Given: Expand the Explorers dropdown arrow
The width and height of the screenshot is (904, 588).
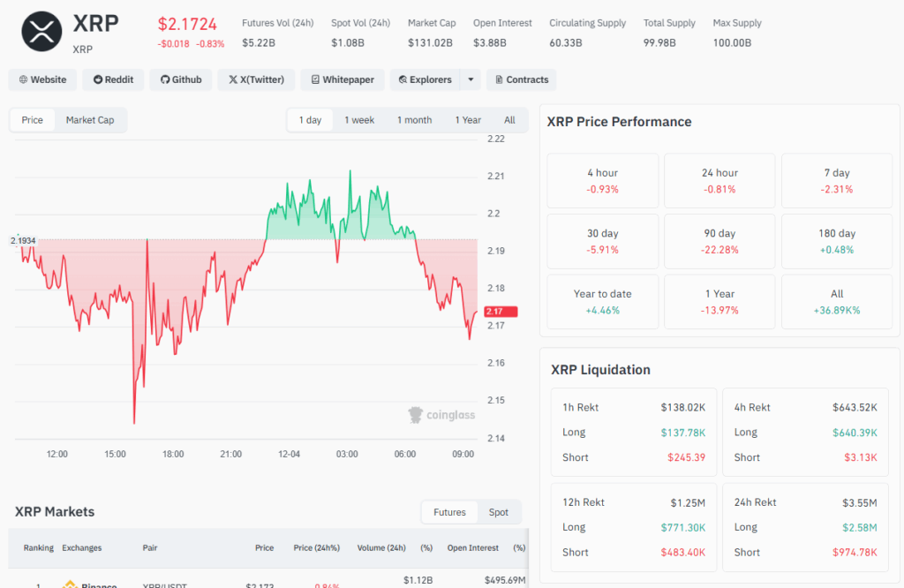Looking at the screenshot, I should click(471, 79).
